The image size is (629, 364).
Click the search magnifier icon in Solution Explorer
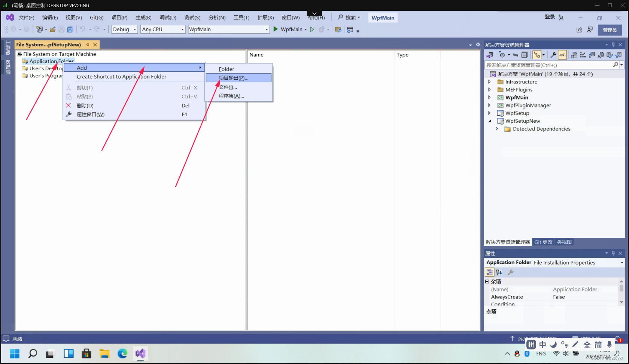coord(615,65)
